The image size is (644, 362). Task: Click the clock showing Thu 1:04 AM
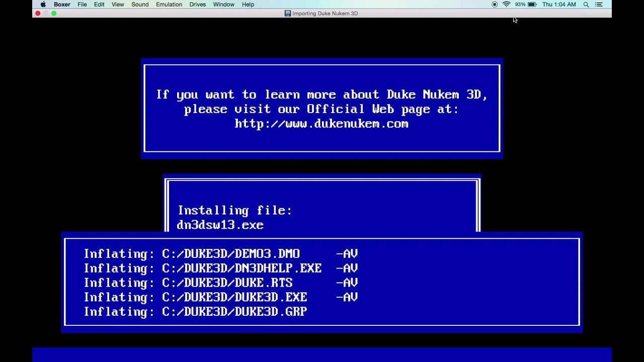coord(559,5)
